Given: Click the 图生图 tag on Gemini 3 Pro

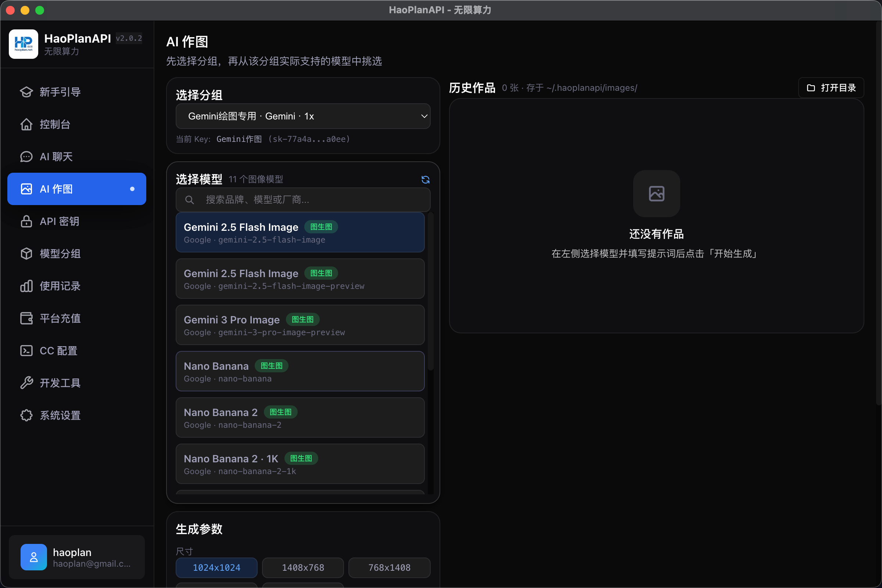Looking at the screenshot, I should coord(302,319).
